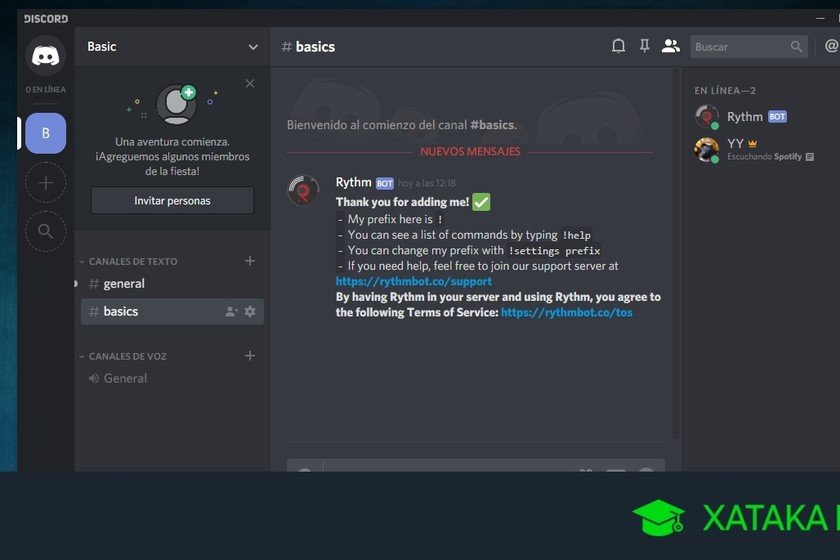The image size is (840, 560).
Task: Open Discord home via the logo icon
Action: 46,56
